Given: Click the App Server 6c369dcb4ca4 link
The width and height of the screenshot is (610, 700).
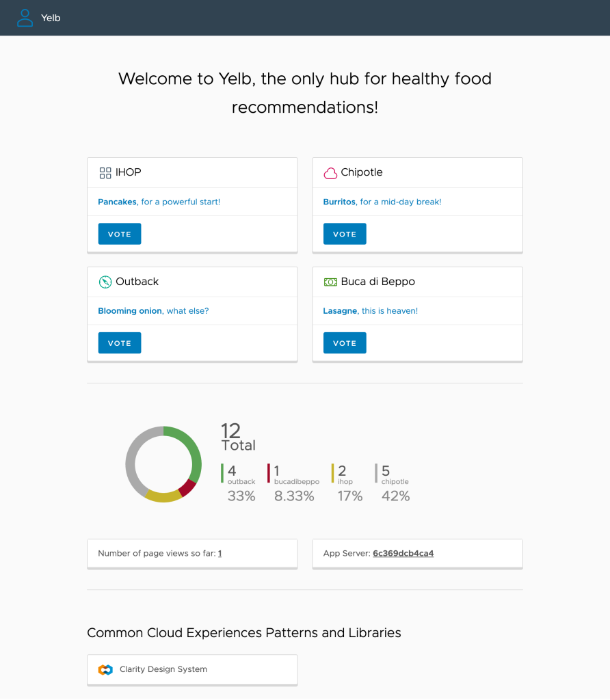Looking at the screenshot, I should [404, 553].
